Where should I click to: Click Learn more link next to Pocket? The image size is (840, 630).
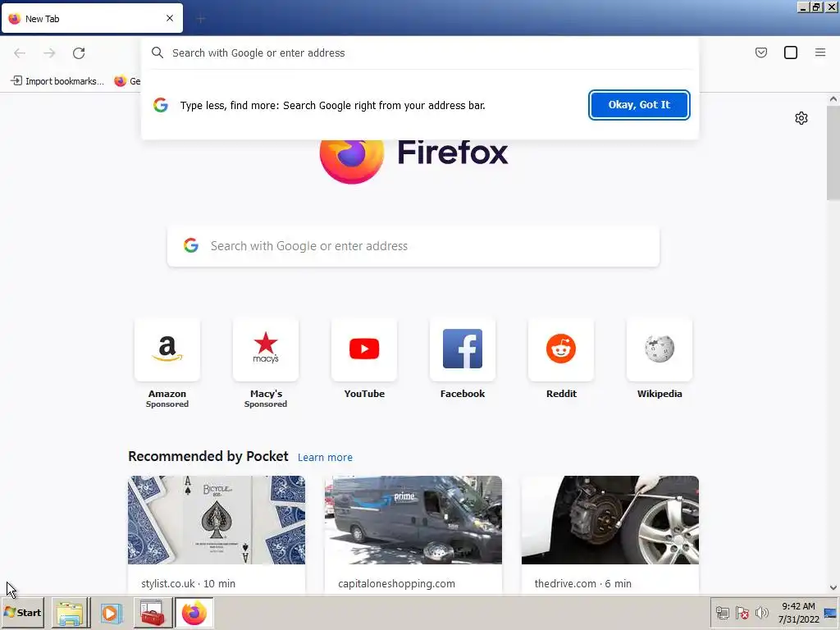[325, 457]
